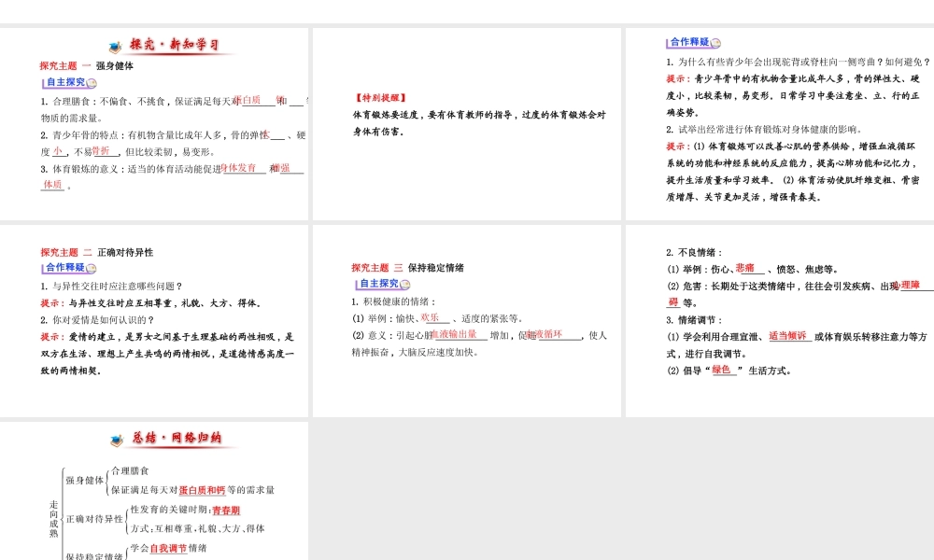Click the line starting 2. 青少年骨的特点
Image resolution: width=934 pixels, height=560 pixels.
tap(173, 135)
